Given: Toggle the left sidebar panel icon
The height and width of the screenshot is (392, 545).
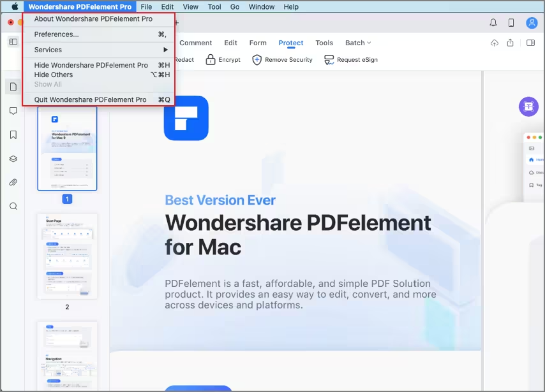Looking at the screenshot, I should (x=13, y=41).
